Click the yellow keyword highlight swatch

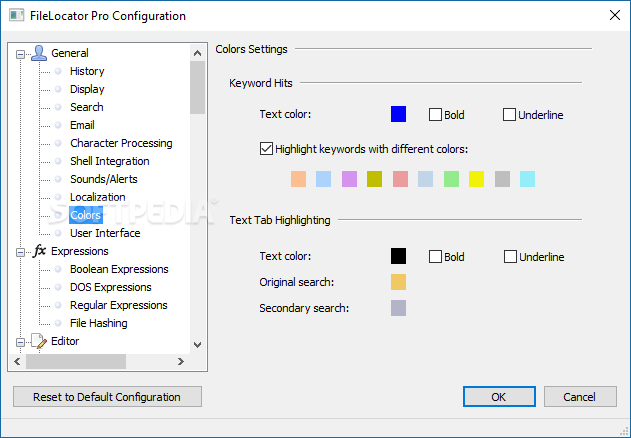point(476,179)
